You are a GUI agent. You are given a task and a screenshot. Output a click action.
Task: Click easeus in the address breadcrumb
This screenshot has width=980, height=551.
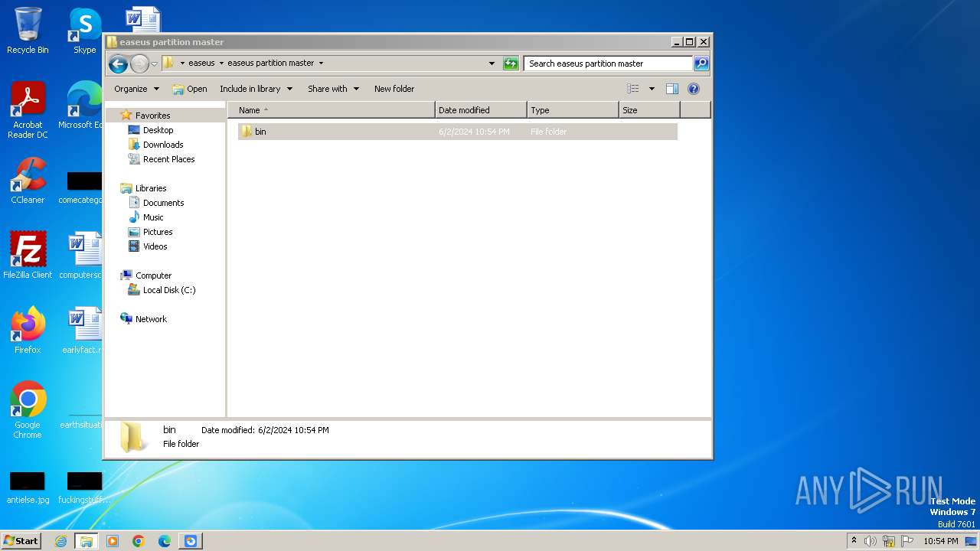point(201,63)
